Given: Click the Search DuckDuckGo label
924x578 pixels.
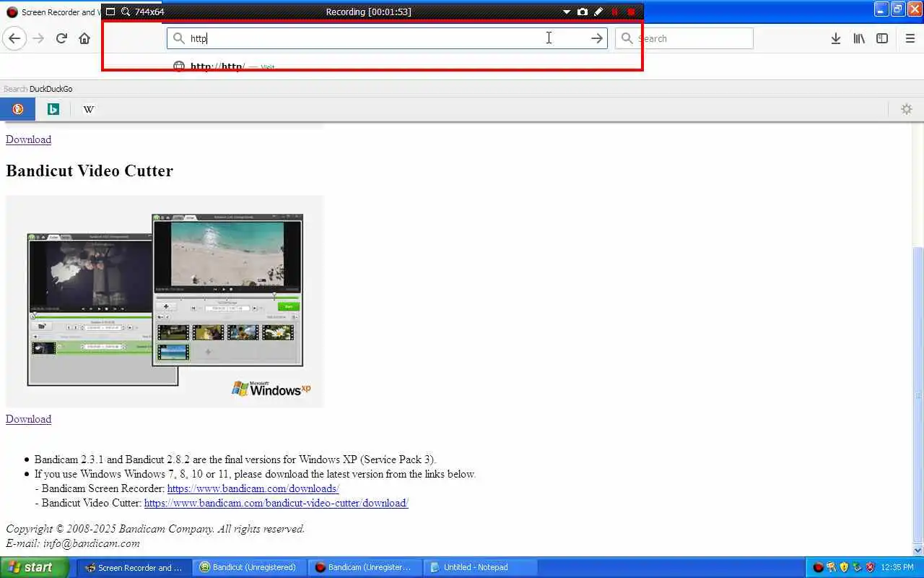Looking at the screenshot, I should [38, 89].
